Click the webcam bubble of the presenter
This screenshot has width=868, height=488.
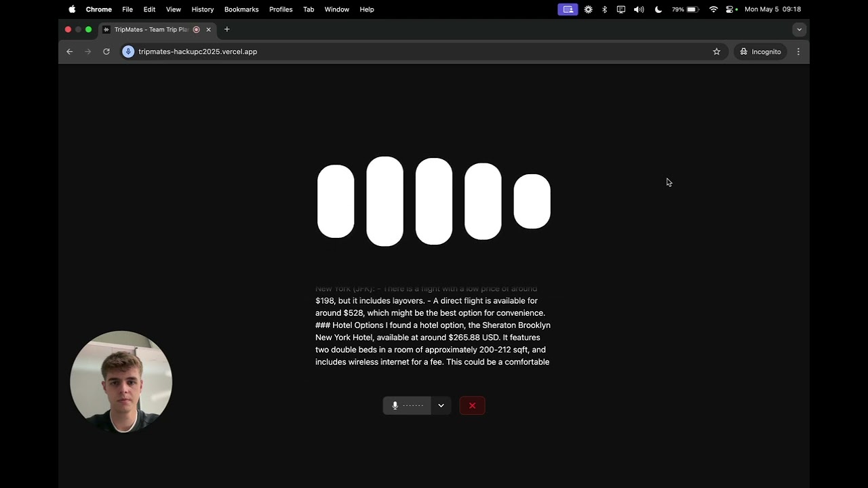pos(121,382)
